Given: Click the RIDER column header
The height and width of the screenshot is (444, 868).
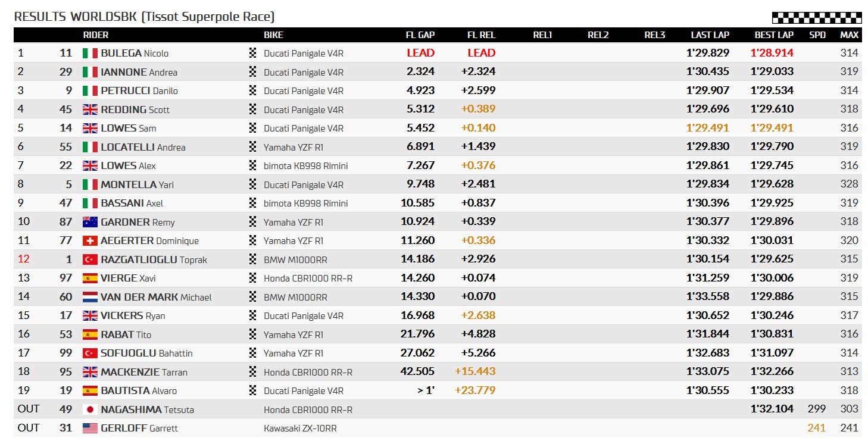Looking at the screenshot, I should 95,35.
